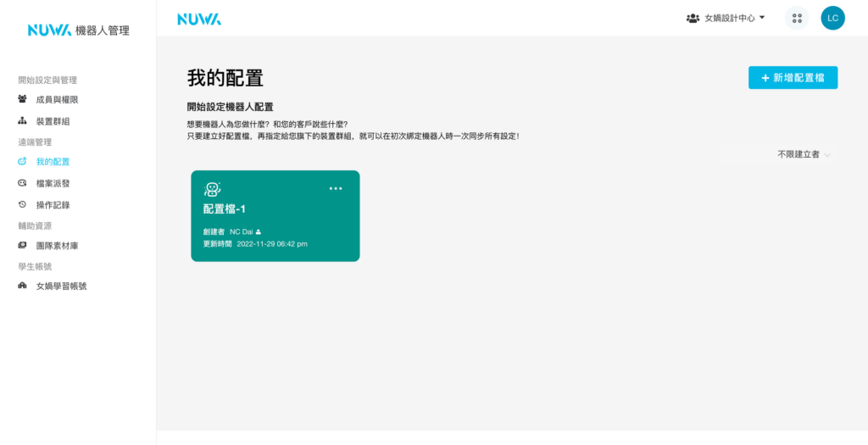Click the 更新時間 2022-11-29 06:42 pm text
Screen dimensions: 868x445
tap(255, 243)
